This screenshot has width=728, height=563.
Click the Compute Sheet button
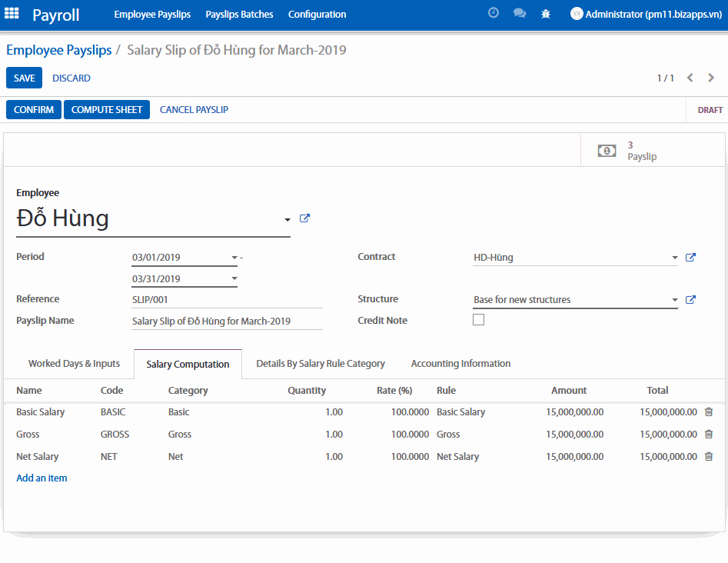tap(107, 110)
